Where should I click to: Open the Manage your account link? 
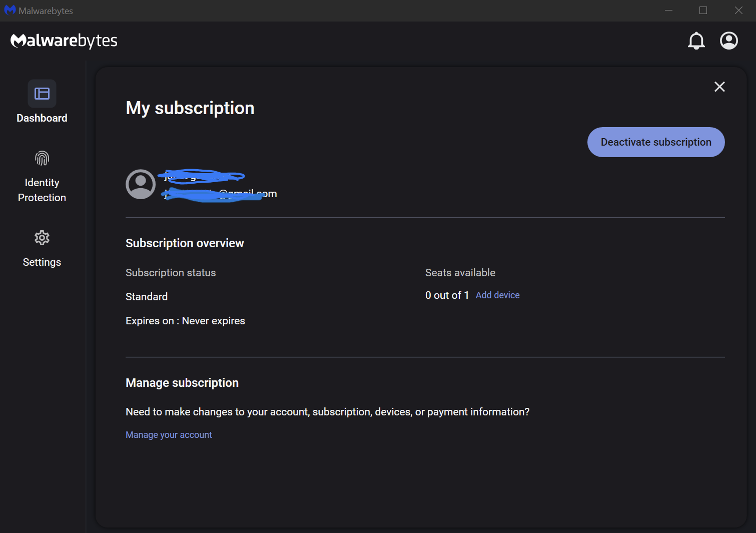click(169, 435)
